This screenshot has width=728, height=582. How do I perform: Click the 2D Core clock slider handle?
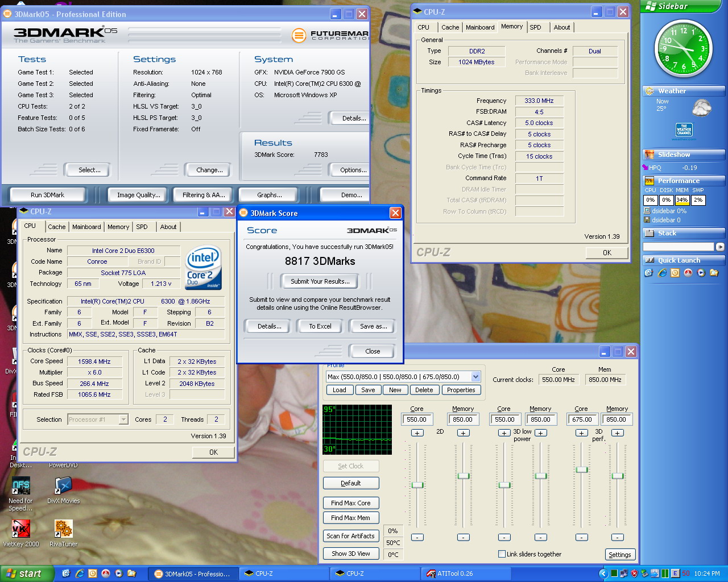(417, 485)
